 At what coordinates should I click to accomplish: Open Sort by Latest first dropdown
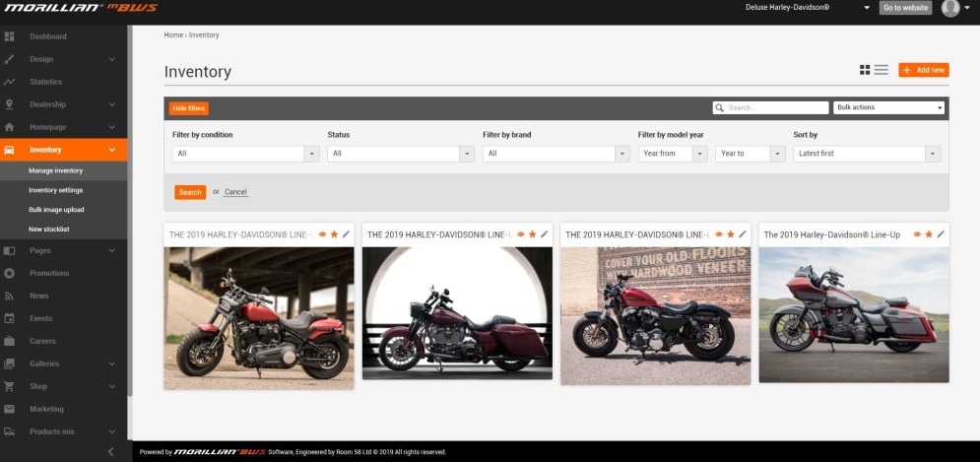coord(867,154)
